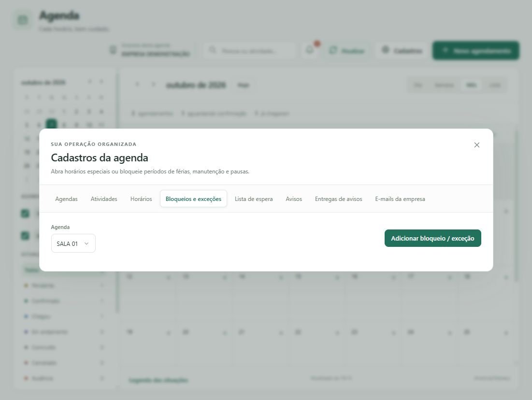The width and height of the screenshot is (532, 400).
Task: Switch to Entregas de avisos tab
Action: pyautogui.click(x=339, y=199)
